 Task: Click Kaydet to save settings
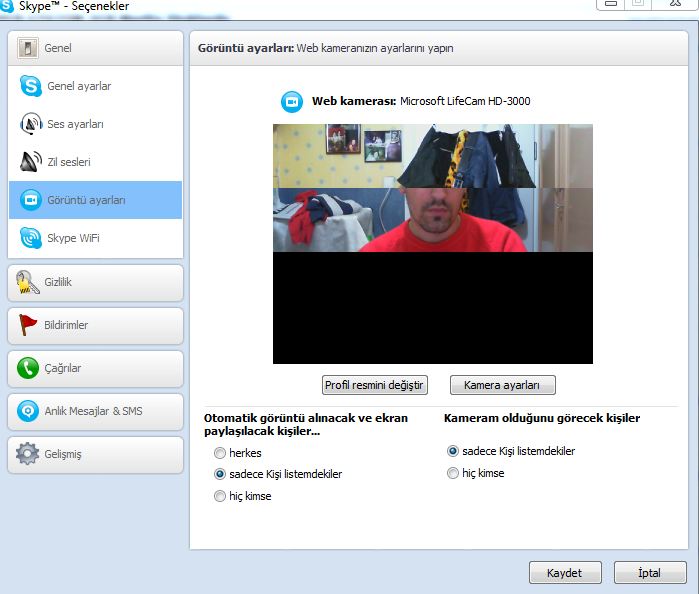[565, 573]
